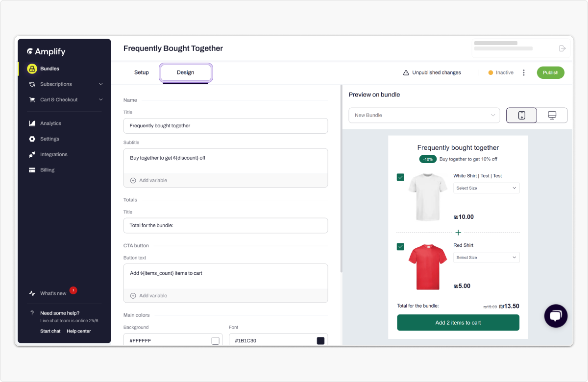The height and width of the screenshot is (382, 588).
Task: Click the green Publish button
Action: tap(550, 72)
